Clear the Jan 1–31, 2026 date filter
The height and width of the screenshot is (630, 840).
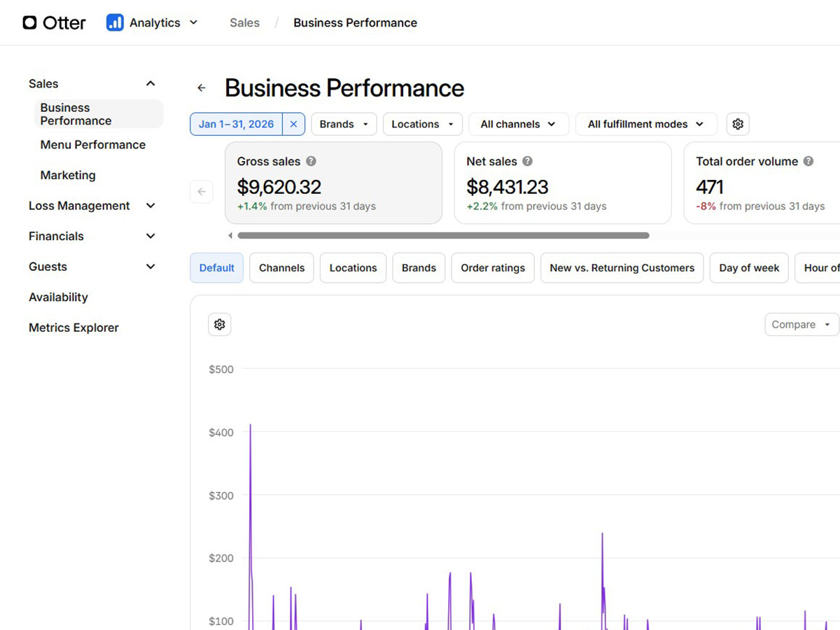(293, 124)
